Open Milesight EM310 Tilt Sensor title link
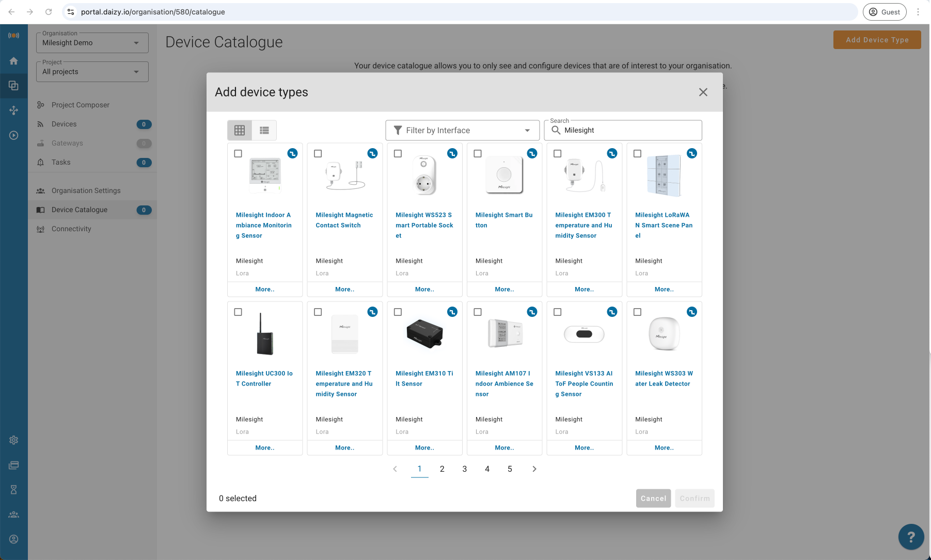 [424, 378]
